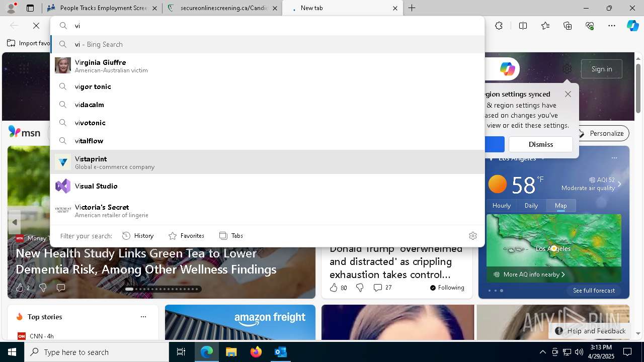The width and height of the screenshot is (644, 362).
Task: Show hidden system tray icons
Action: coord(542,352)
